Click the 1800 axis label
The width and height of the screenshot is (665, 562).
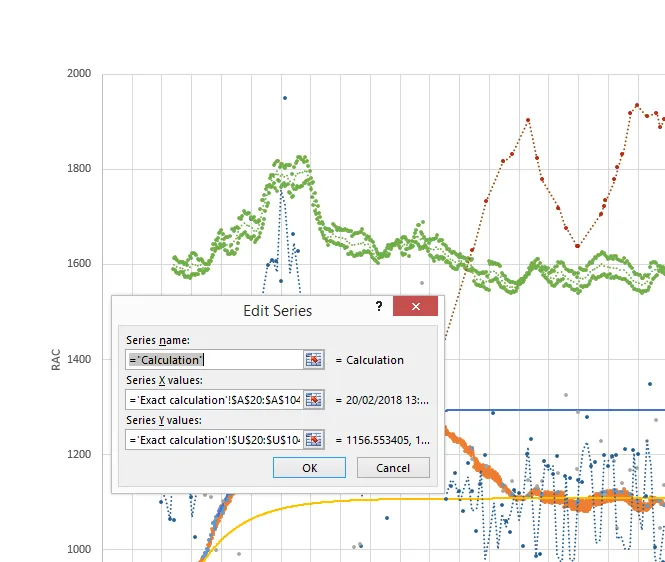[x=79, y=168]
